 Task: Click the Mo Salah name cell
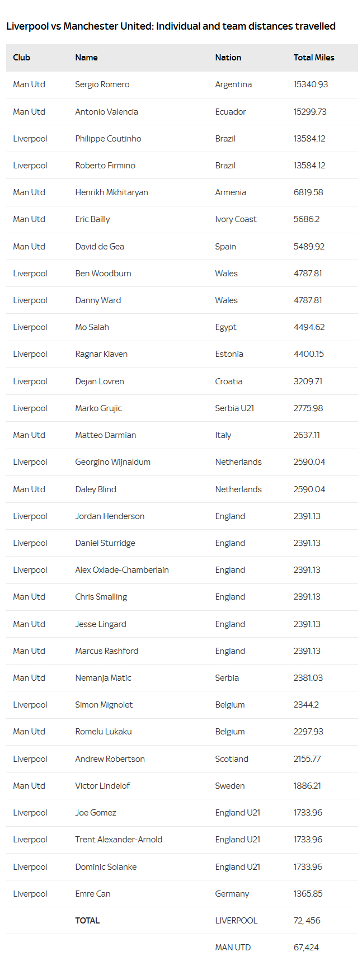(x=92, y=327)
